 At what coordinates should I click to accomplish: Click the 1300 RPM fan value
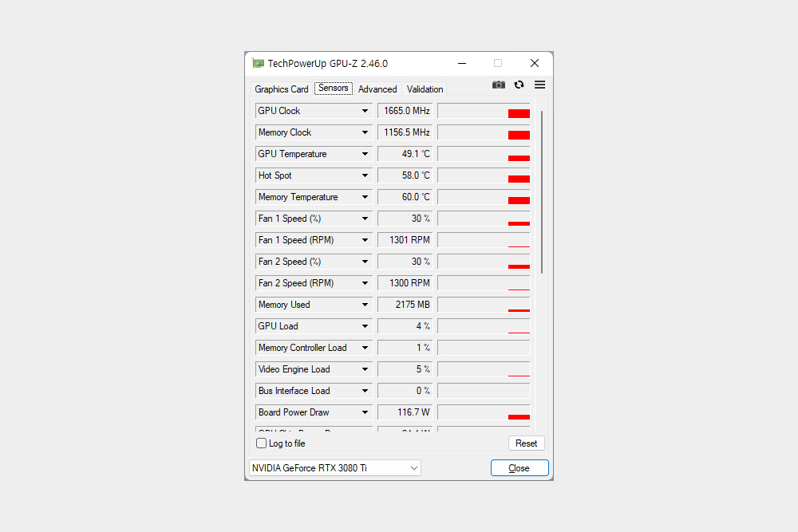(x=405, y=283)
